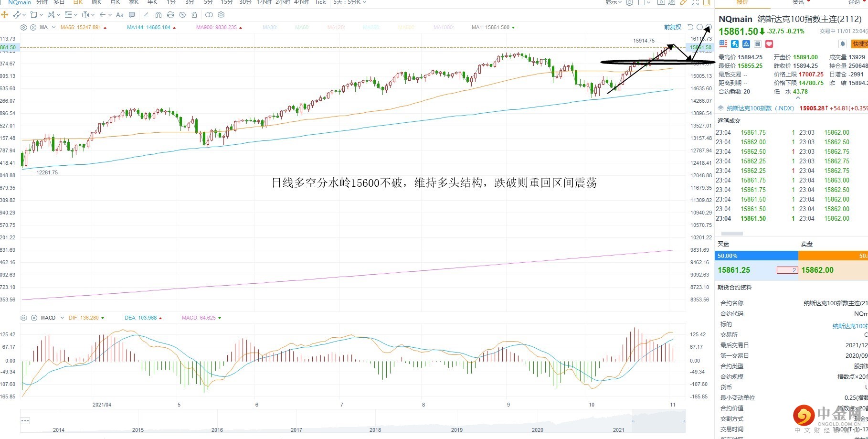Select the 30分 minute period
The width and height of the screenshot is (868, 439).
(245, 2)
